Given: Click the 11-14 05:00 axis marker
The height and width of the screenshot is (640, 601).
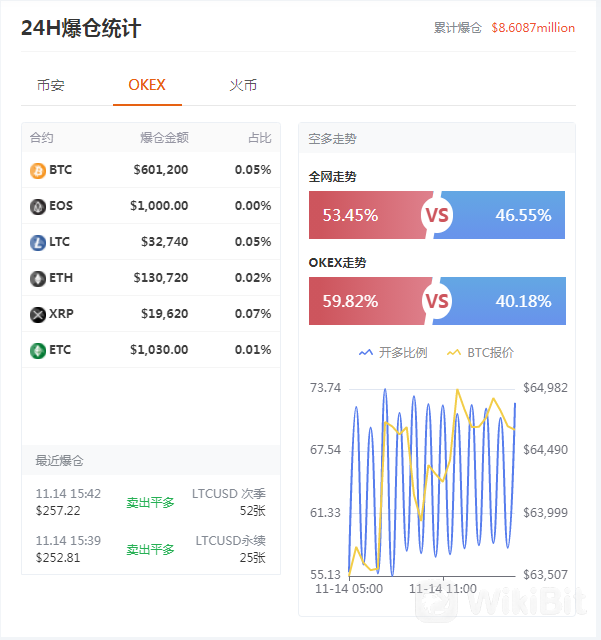Looking at the screenshot, I should [349, 589].
